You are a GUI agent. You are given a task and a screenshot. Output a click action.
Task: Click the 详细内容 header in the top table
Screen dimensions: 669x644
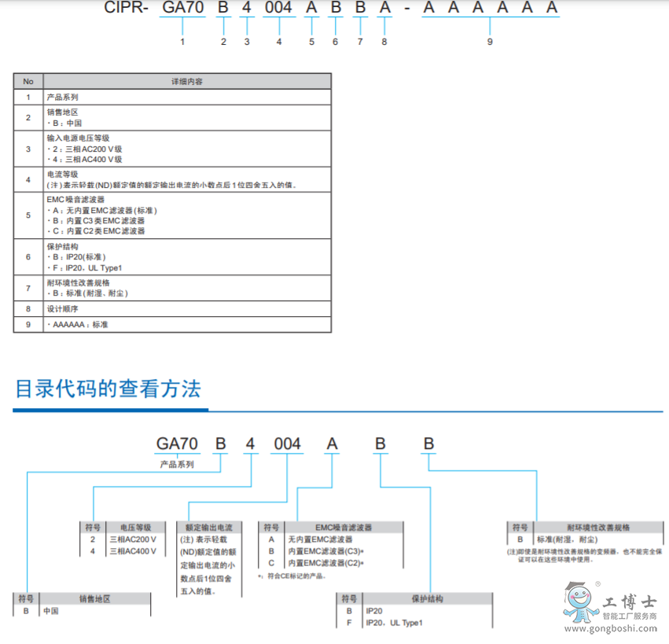pos(187,81)
